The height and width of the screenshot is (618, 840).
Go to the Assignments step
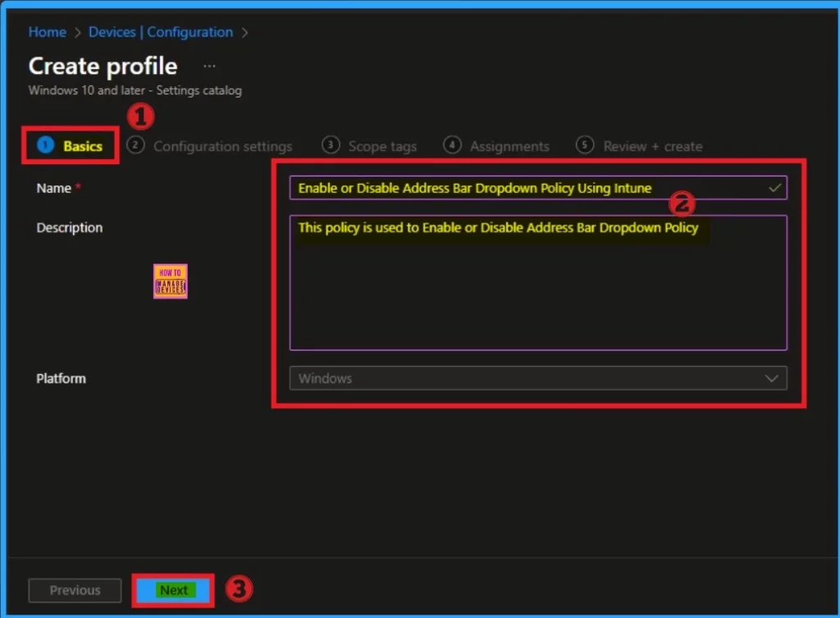coord(496,146)
